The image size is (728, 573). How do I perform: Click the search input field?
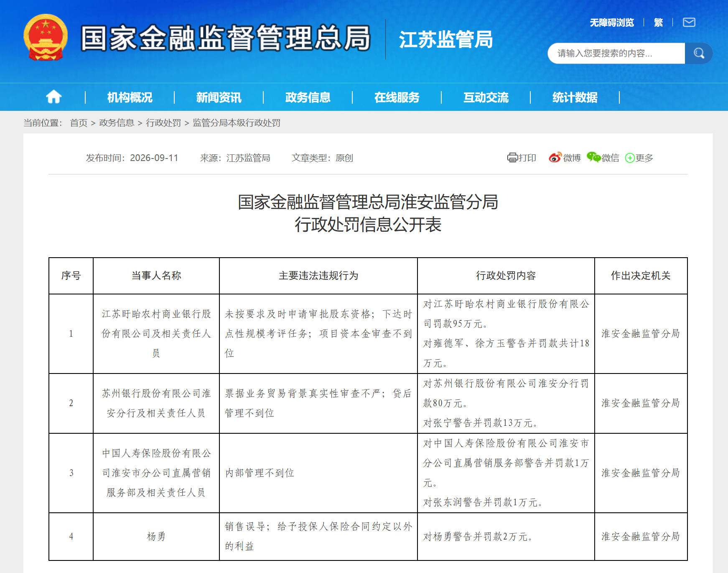coord(616,53)
